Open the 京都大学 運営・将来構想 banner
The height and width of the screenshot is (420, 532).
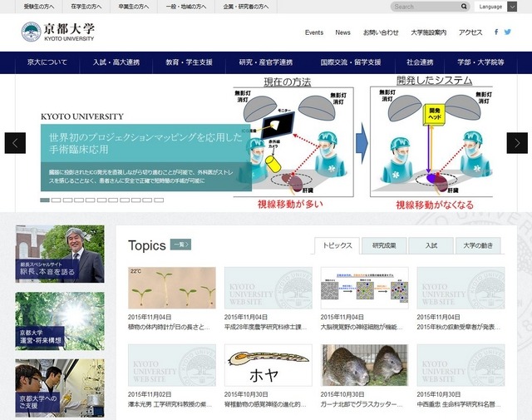click(60, 321)
